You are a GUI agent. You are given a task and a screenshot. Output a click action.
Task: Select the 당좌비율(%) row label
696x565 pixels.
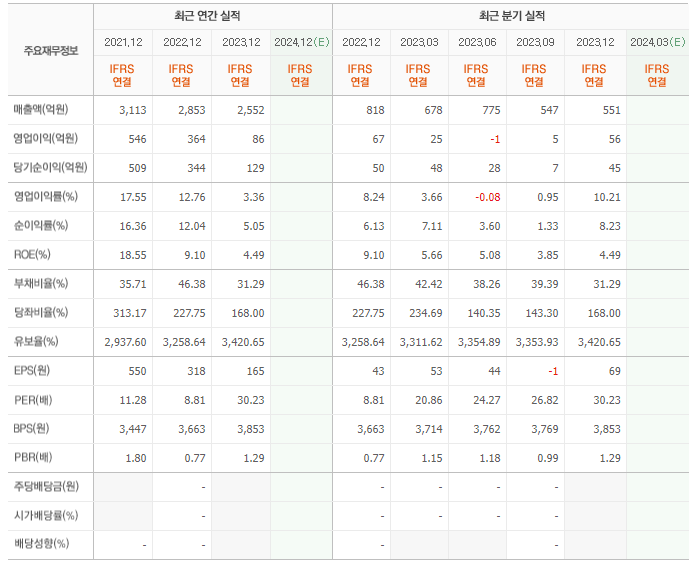click(41, 312)
